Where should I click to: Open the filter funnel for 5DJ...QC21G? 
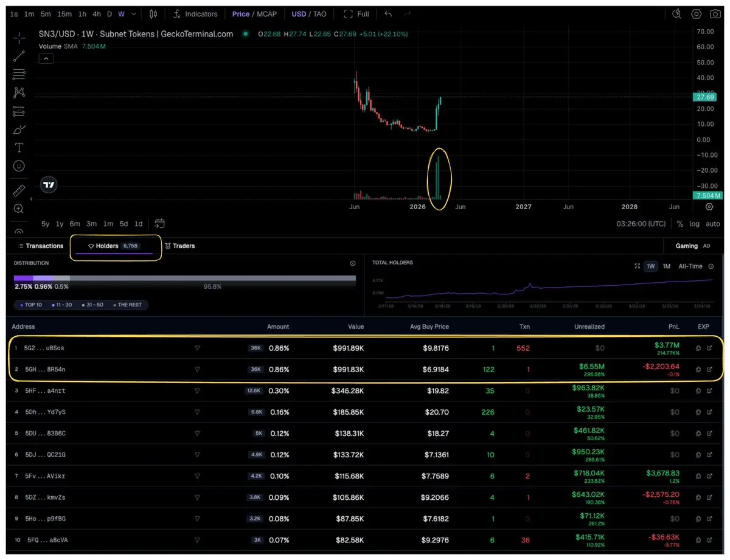point(196,454)
